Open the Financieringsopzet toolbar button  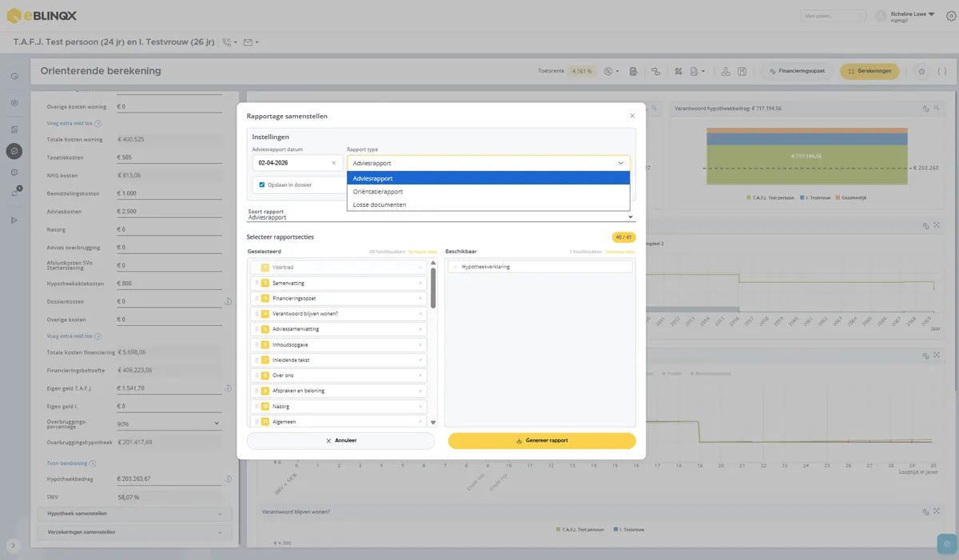[797, 71]
